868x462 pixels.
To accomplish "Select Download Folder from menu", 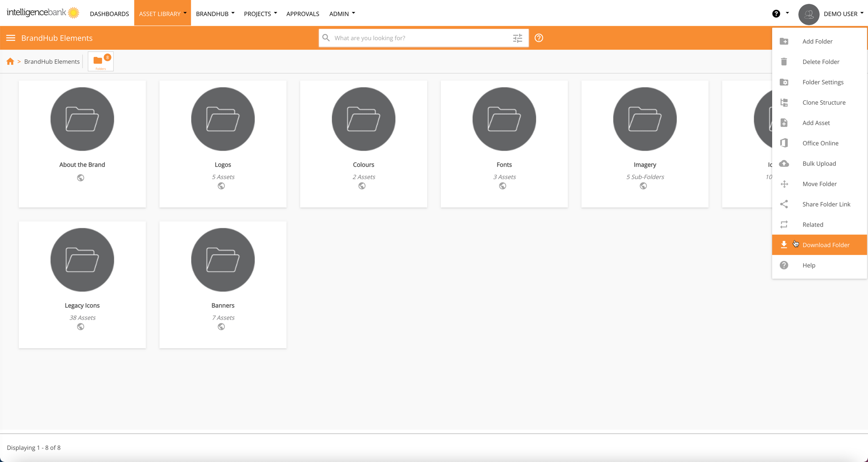I will click(x=826, y=245).
